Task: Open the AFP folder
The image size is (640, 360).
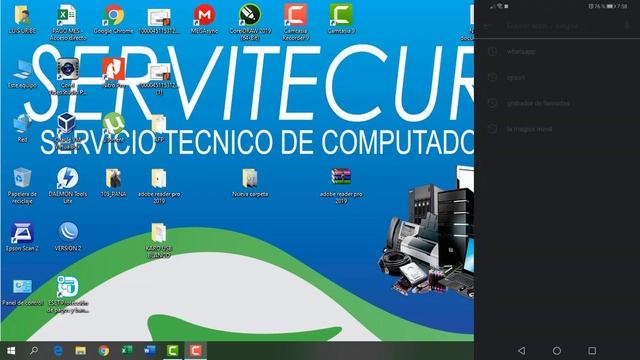Action: tap(159, 128)
